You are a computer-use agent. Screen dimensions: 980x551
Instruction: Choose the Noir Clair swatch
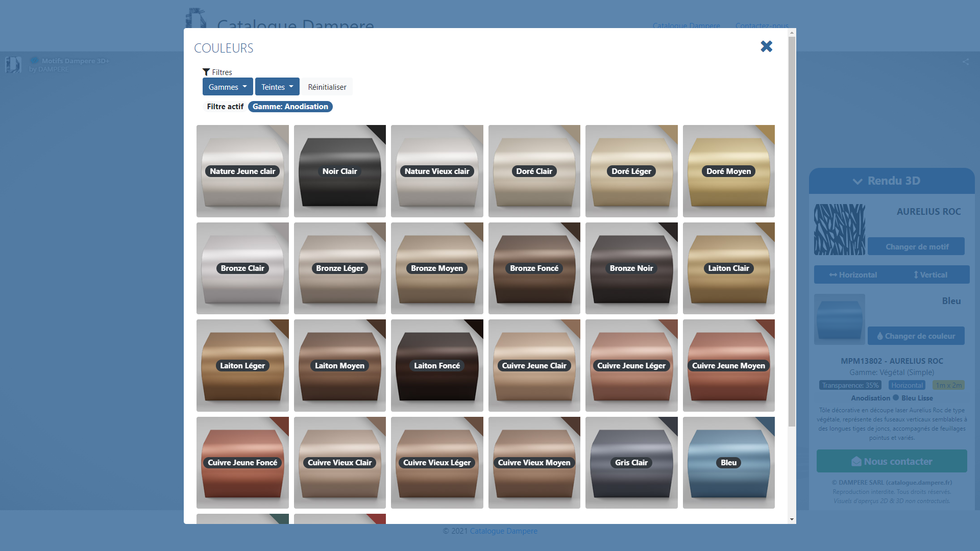pos(340,171)
